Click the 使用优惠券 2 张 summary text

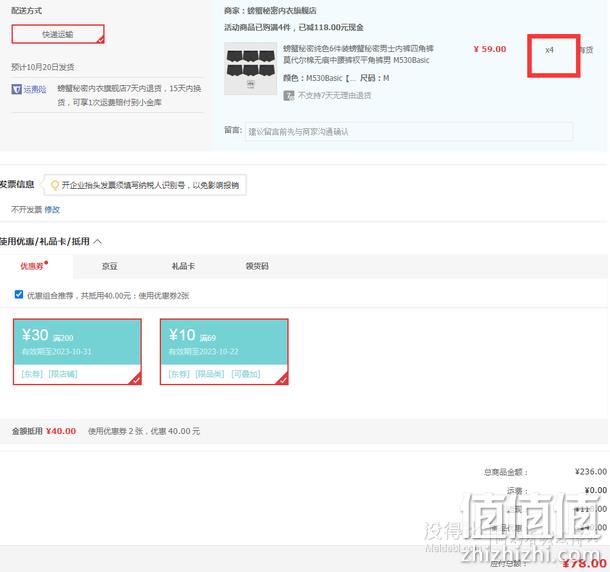coord(116,431)
